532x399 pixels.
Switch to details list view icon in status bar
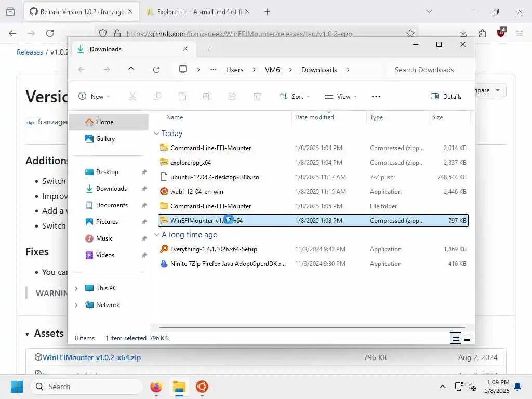456,338
